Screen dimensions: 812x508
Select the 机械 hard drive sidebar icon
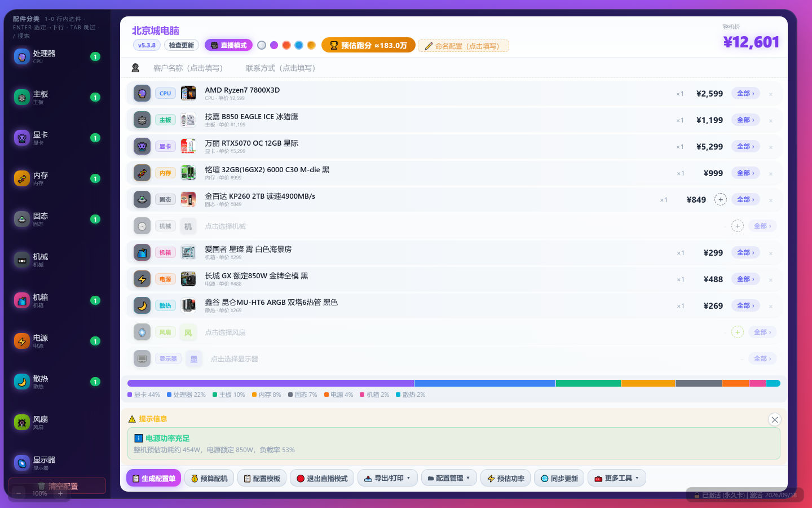click(x=22, y=260)
